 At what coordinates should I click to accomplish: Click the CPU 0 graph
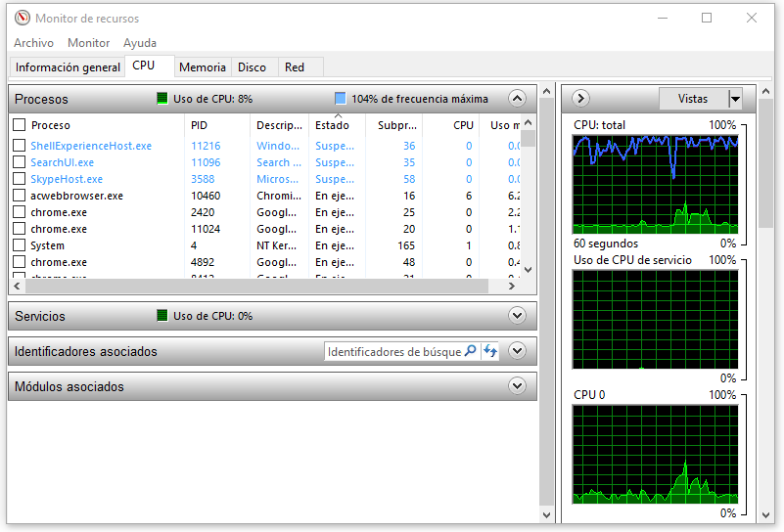(x=655, y=454)
